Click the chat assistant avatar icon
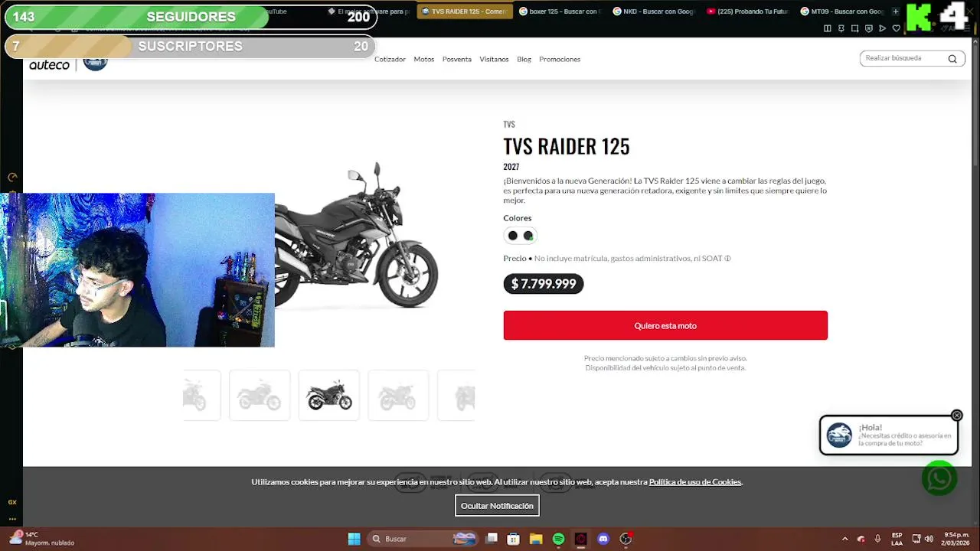Image resolution: width=980 pixels, height=551 pixels. [839, 435]
